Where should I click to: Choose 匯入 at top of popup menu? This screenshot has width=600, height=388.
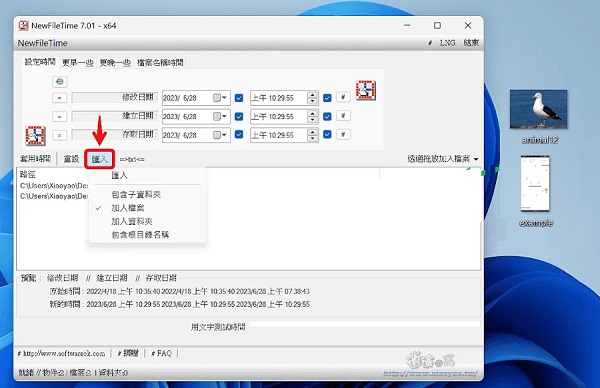click(147, 176)
